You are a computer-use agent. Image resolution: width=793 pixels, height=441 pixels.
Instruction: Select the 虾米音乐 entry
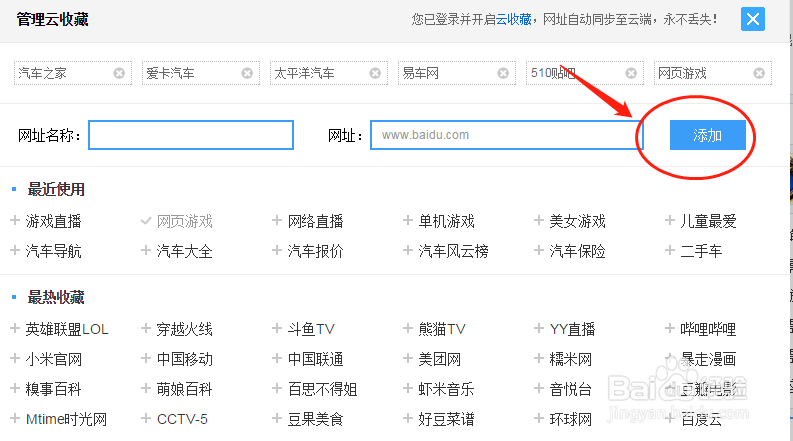pyautogui.click(x=447, y=389)
